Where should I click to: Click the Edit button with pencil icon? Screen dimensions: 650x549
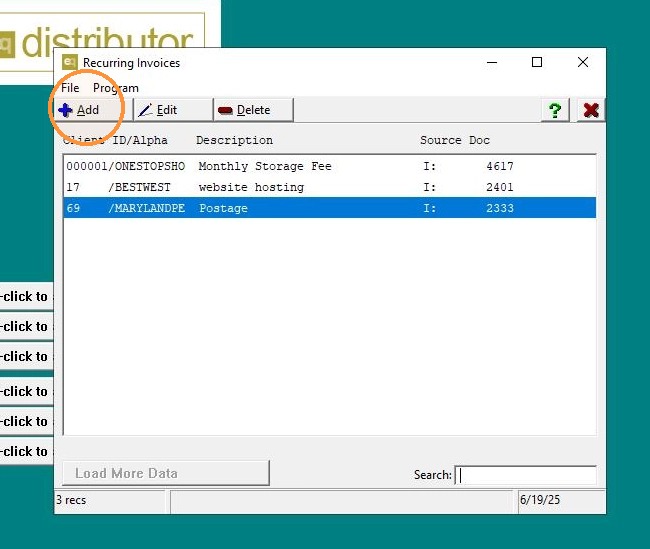pos(173,110)
